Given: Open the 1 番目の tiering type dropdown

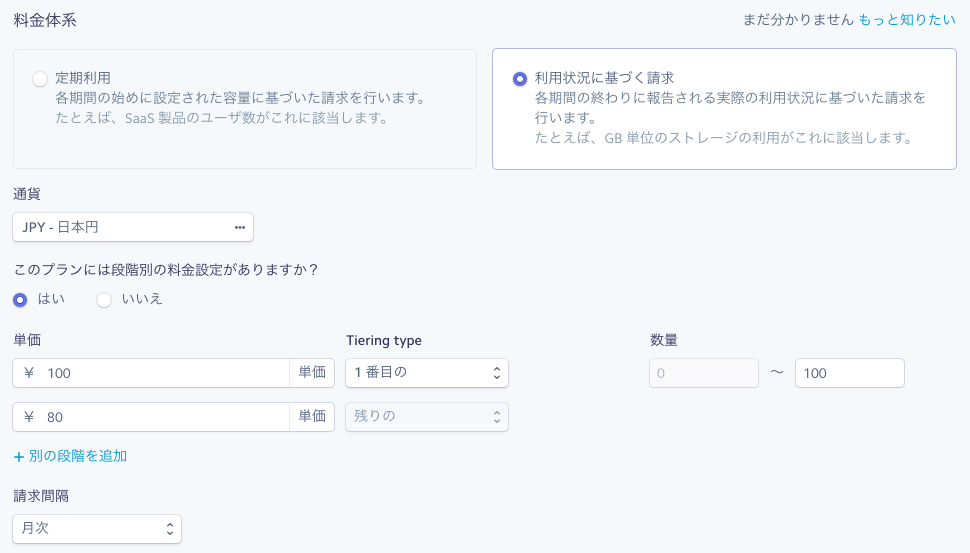Looking at the screenshot, I should (x=427, y=373).
